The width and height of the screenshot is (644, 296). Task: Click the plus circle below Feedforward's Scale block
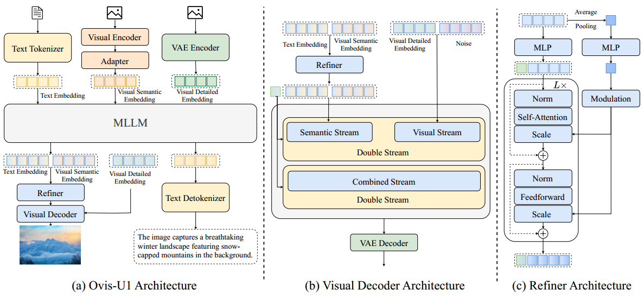point(544,233)
